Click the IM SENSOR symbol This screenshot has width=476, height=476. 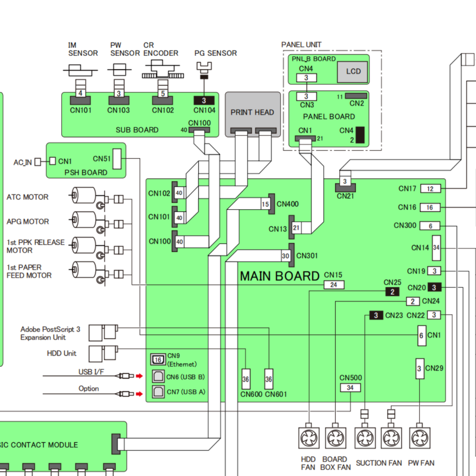pyautogui.click(x=81, y=71)
